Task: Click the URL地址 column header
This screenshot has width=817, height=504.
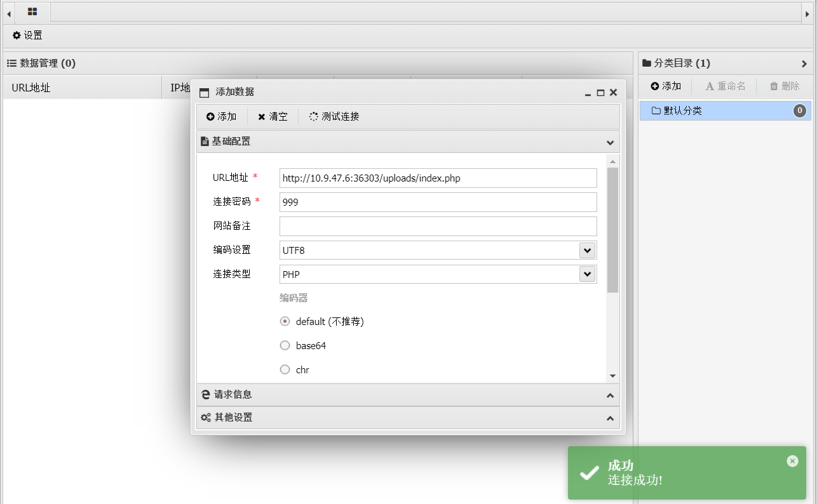Action: point(83,88)
